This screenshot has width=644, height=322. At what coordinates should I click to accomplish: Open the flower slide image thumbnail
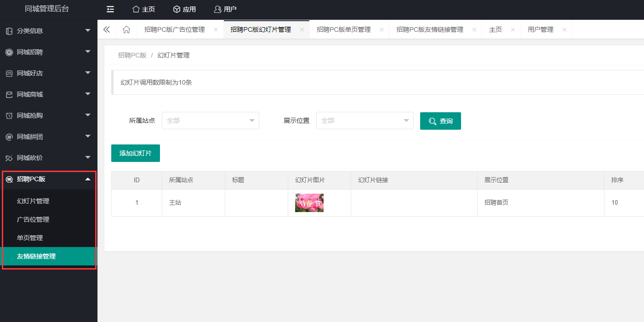309,203
